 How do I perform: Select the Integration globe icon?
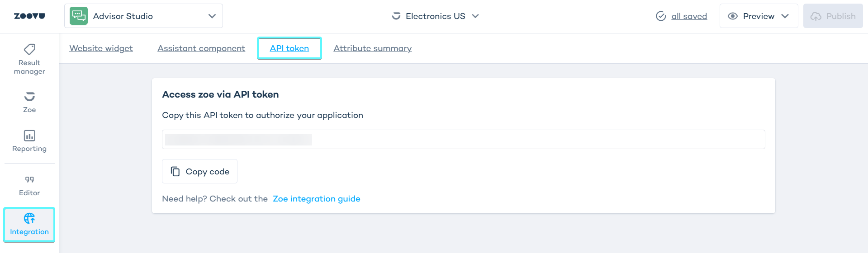[x=29, y=219]
